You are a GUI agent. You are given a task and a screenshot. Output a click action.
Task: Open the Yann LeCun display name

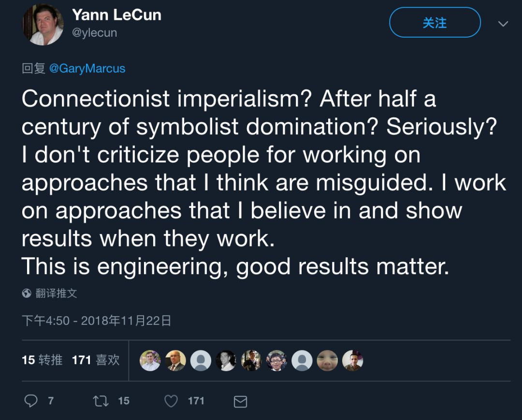(116, 15)
